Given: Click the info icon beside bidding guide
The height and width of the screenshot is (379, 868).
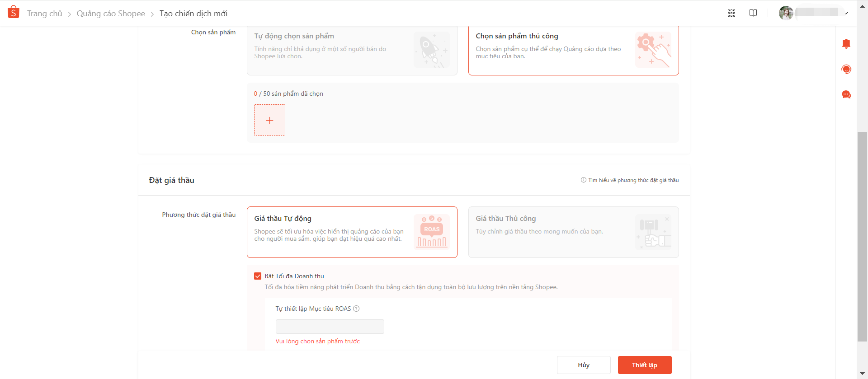Looking at the screenshot, I should 584,180.
